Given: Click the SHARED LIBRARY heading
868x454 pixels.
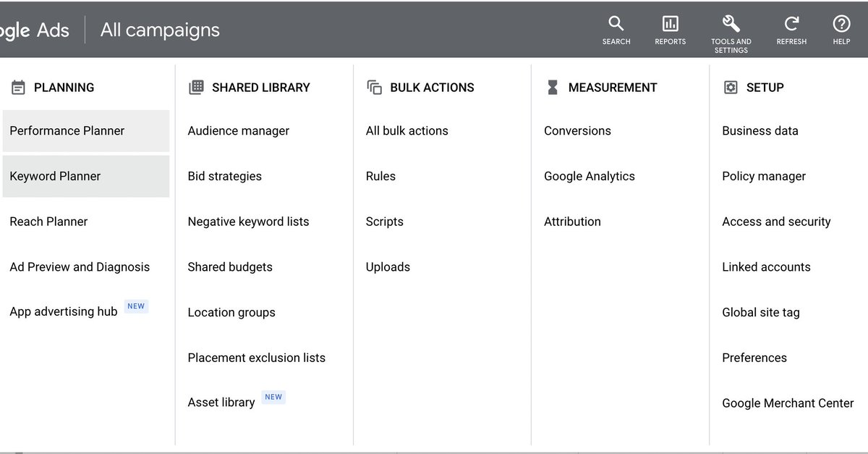Looking at the screenshot, I should point(260,88).
